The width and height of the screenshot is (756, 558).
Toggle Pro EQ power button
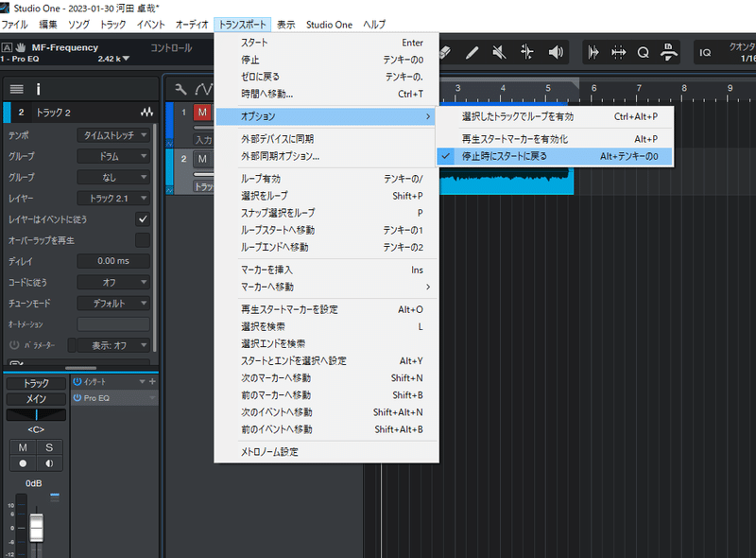[x=77, y=398]
